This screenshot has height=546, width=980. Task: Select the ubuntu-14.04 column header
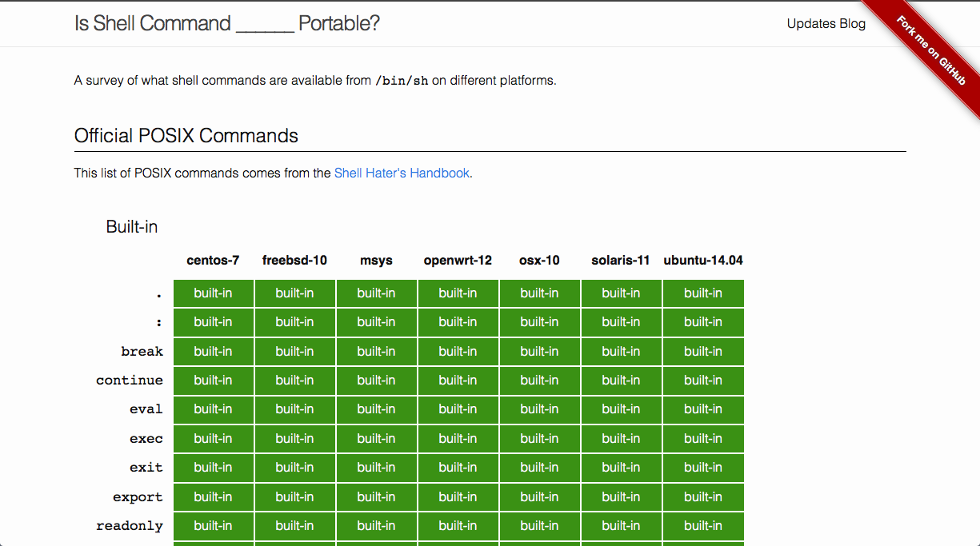(703, 260)
